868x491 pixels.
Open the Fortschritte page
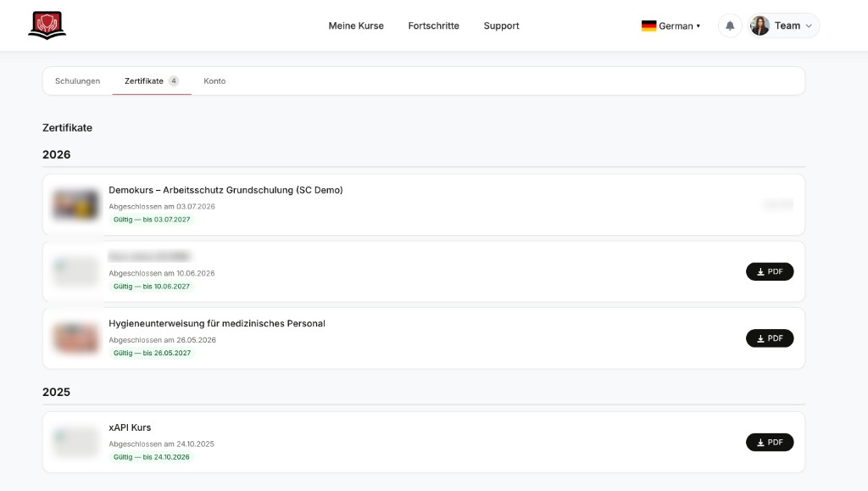[x=433, y=25]
